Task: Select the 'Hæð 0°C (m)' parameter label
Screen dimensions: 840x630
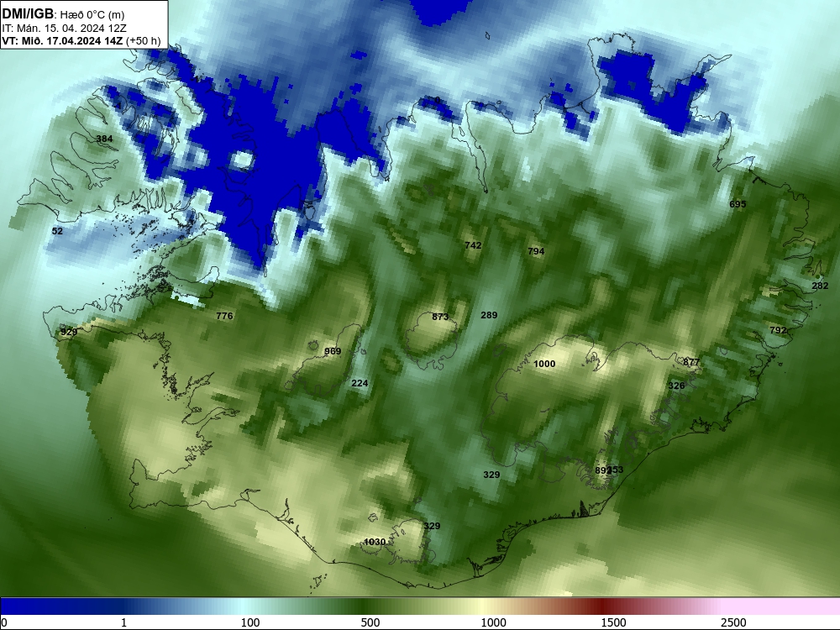Action: point(92,14)
